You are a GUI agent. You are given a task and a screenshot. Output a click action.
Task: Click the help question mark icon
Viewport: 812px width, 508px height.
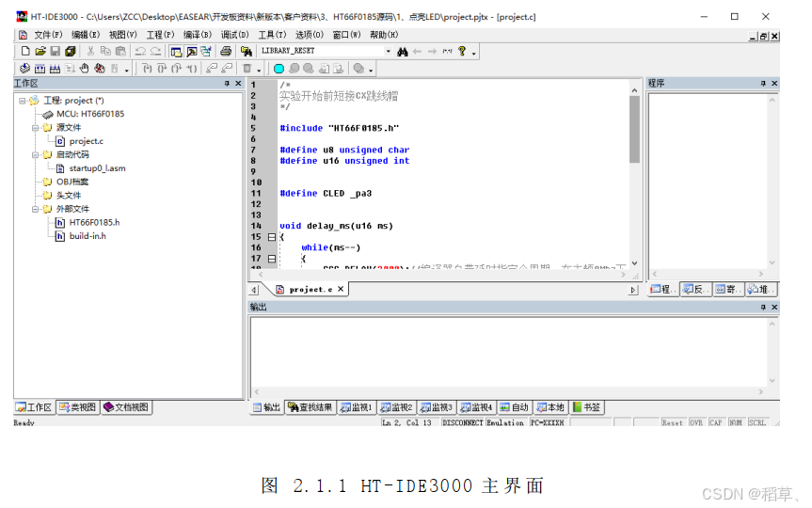(462, 51)
